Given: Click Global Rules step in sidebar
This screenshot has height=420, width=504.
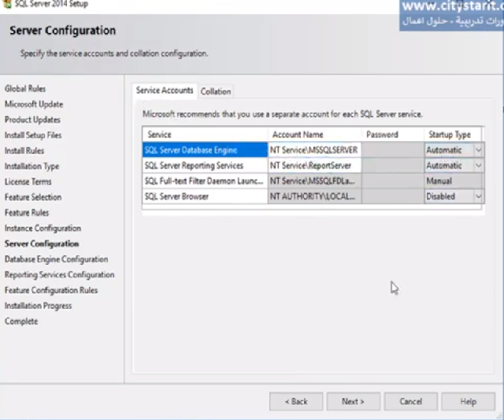Looking at the screenshot, I should (x=25, y=89).
